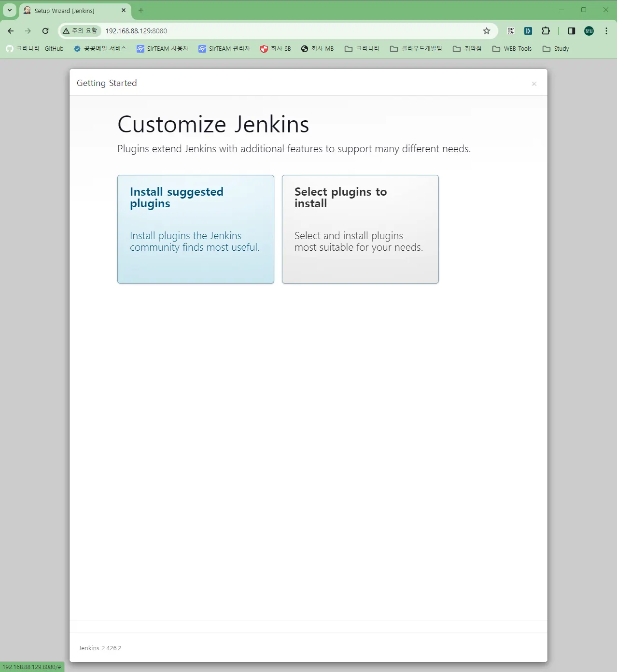
Task: Expand the 크리니티 bookmark folder
Action: click(362, 49)
